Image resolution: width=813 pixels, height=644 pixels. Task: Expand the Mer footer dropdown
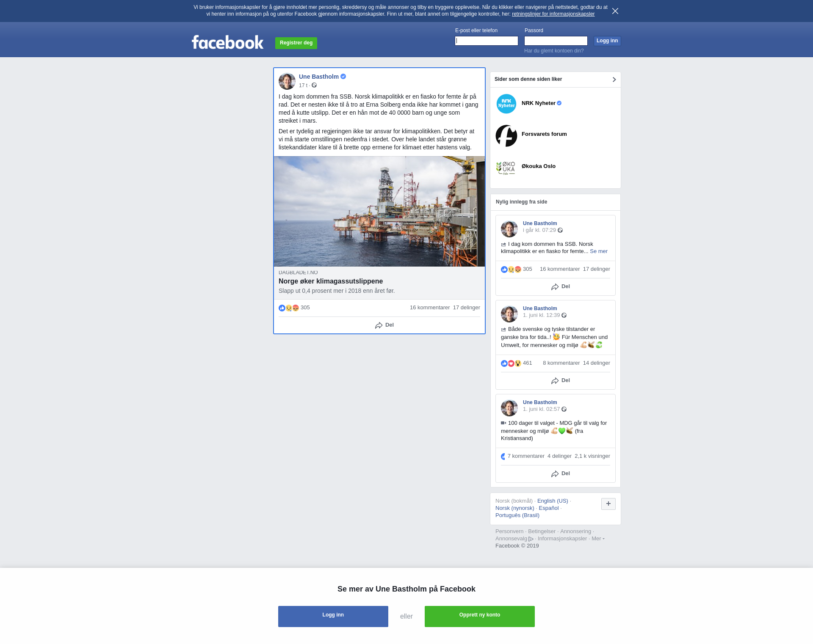(x=598, y=539)
